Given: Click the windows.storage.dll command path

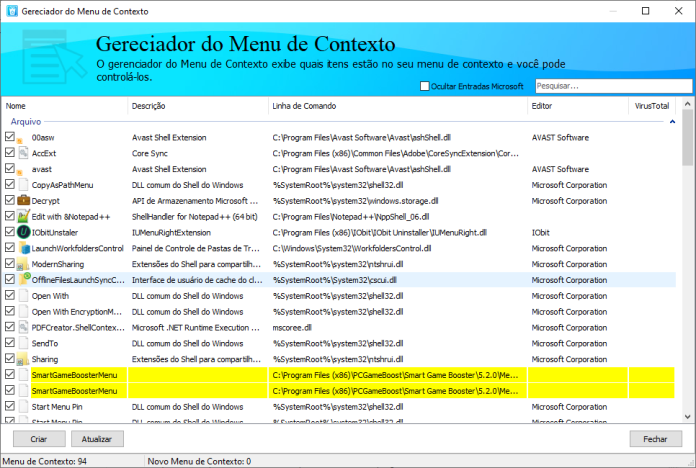Looking at the screenshot, I should click(x=356, y=201).
